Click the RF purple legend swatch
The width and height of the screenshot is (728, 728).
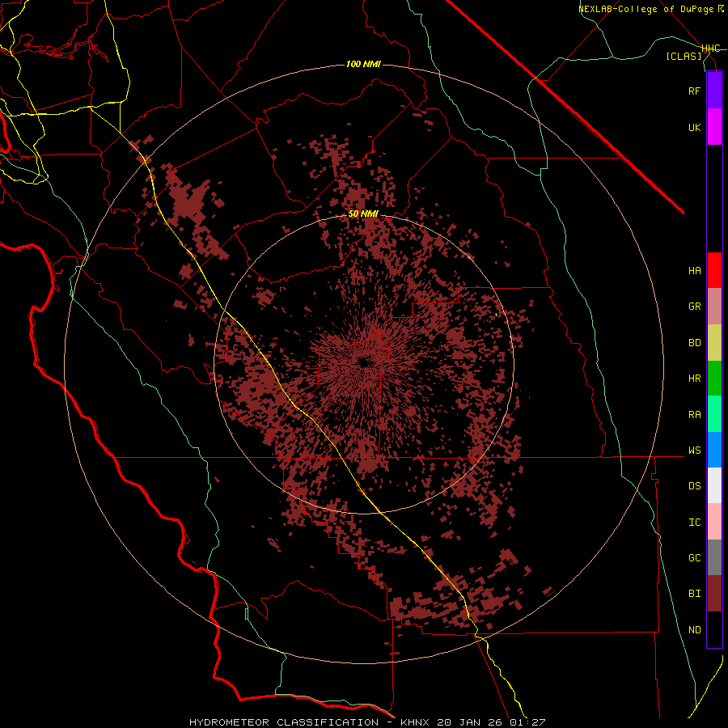pyautogui.click(x=714, y=91)
